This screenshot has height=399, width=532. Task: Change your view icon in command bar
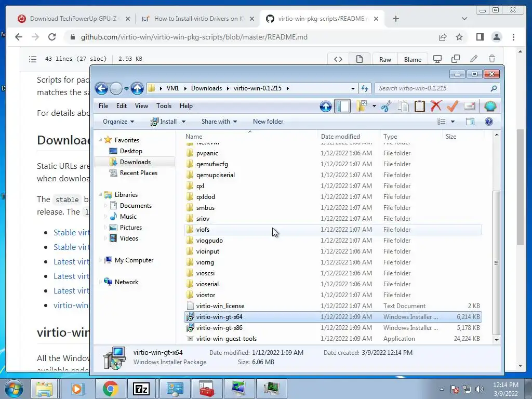coord(442,122)
